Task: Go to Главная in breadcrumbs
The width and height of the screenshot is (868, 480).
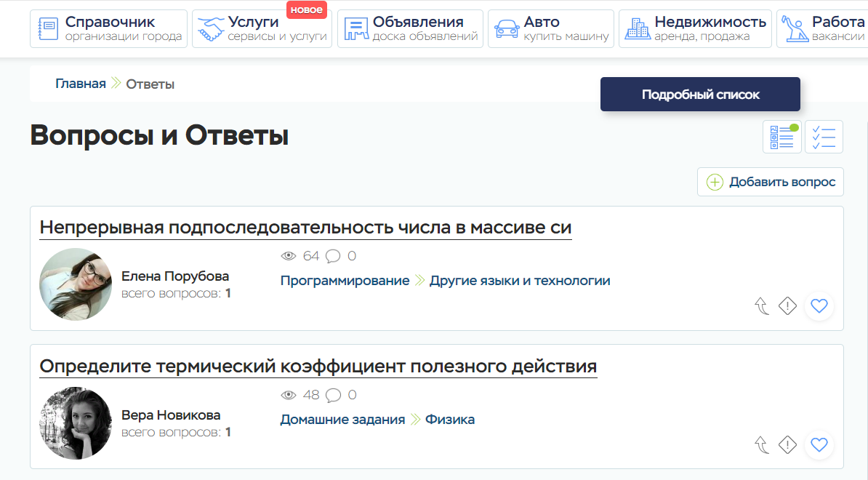Action: tap(81, 84)
